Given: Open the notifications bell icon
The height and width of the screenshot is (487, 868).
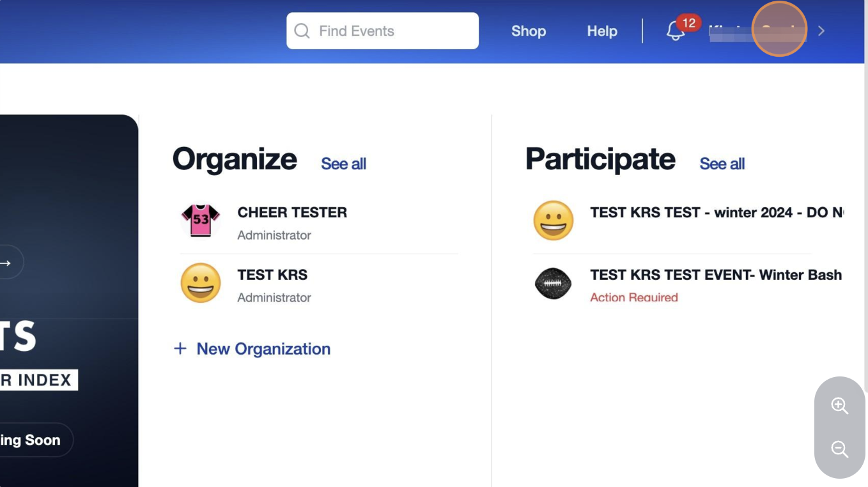Looking at the screenshot, I should (x=675, y=31).
